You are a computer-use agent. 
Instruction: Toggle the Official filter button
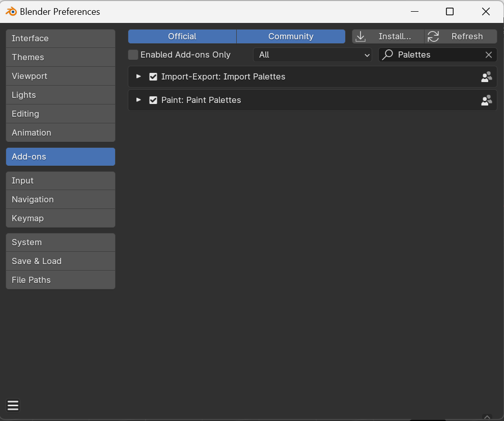click(182, 36)
